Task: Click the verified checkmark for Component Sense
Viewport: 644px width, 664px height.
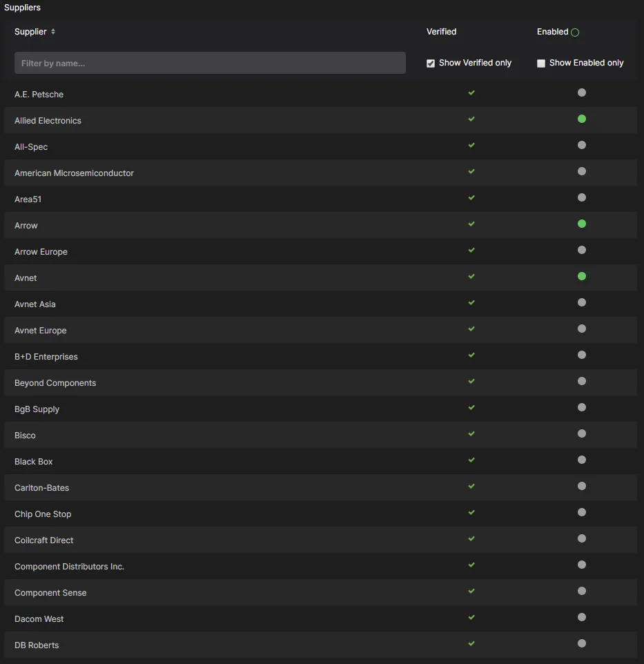Action: tap(471, 592)
